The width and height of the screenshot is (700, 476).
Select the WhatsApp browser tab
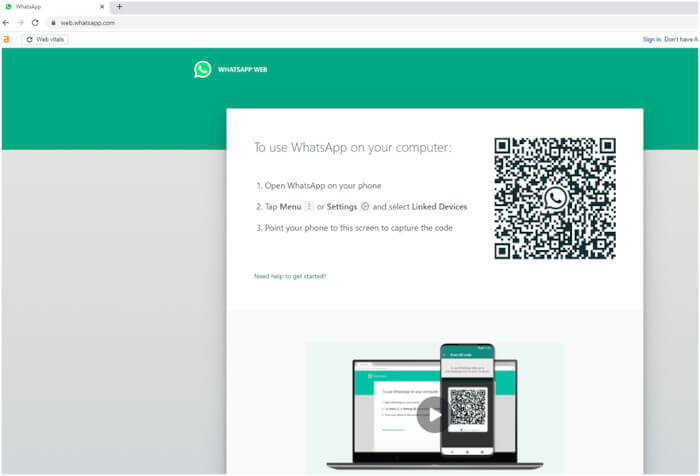click(x=54, y=7)
